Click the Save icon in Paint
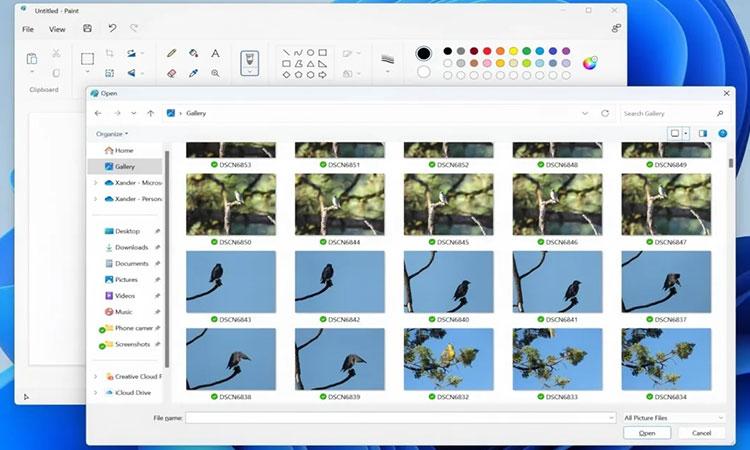 tap(87, 29)
